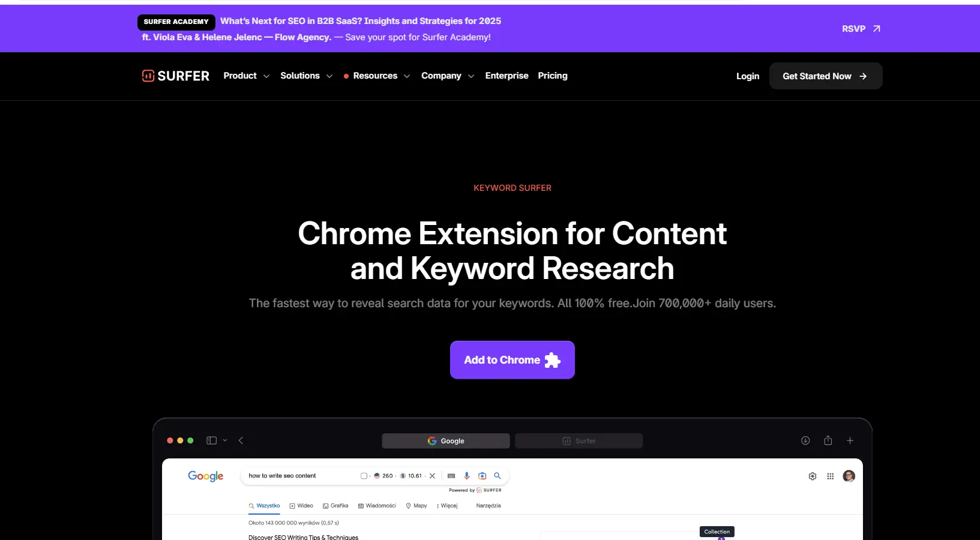The height and width of the screenshot is (540, 980).
Task: Open the Enterprise page
Action: click(507, 76)
